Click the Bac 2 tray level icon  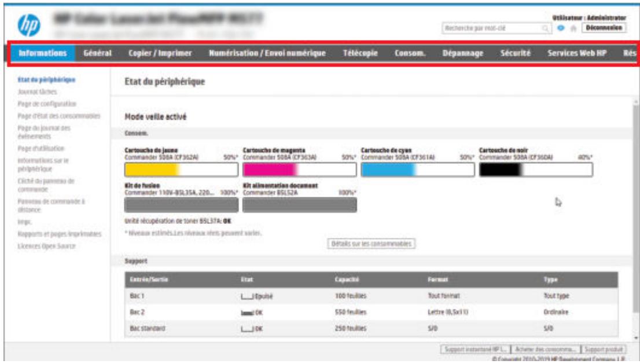247,312
